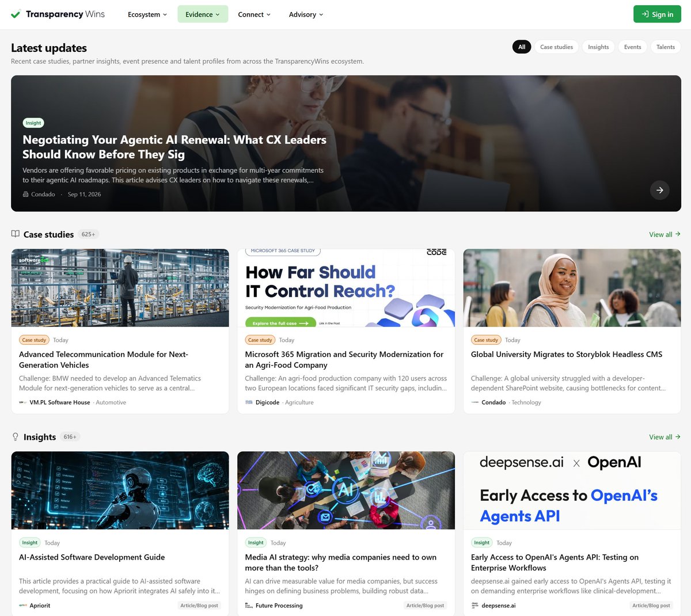691x616 pixels.
Task: Show the Talents filter
Action: [666, 47]
